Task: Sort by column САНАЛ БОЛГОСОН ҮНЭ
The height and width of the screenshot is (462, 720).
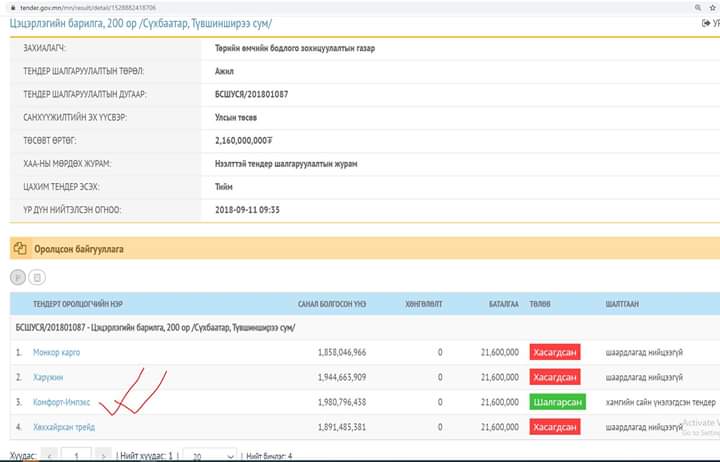Action: (x=332, y=304)
